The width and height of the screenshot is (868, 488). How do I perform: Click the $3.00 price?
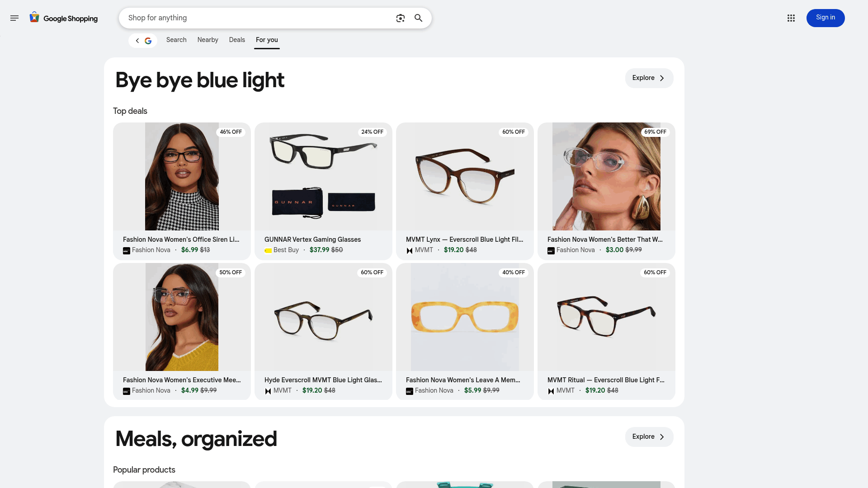coord(615,250)
